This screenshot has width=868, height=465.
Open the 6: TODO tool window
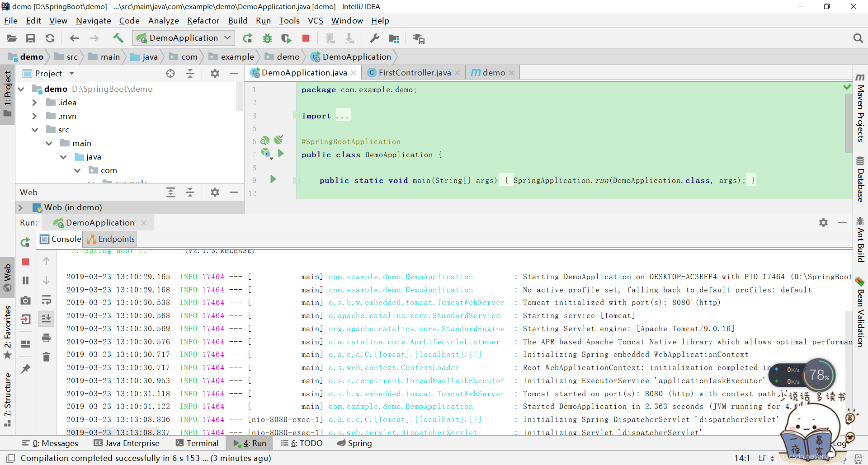(302, 443)
